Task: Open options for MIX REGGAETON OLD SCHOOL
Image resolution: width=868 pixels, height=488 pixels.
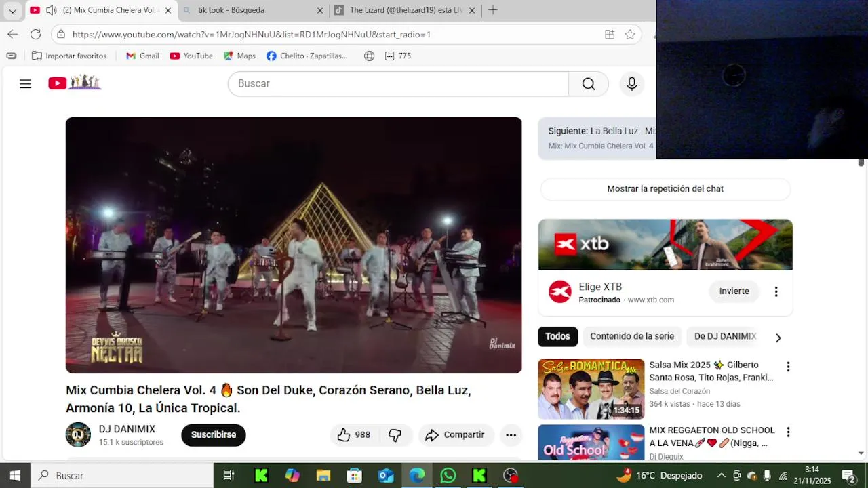Action: pyautogui.click(x=788, y=432)
